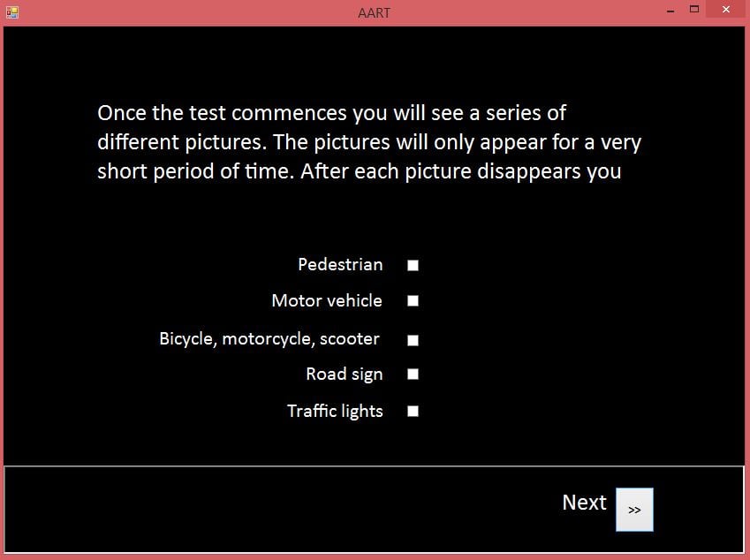The width and height of the screenshot is (750, 560).
Task: Click the Pedestrian text label
Action: 340,265
